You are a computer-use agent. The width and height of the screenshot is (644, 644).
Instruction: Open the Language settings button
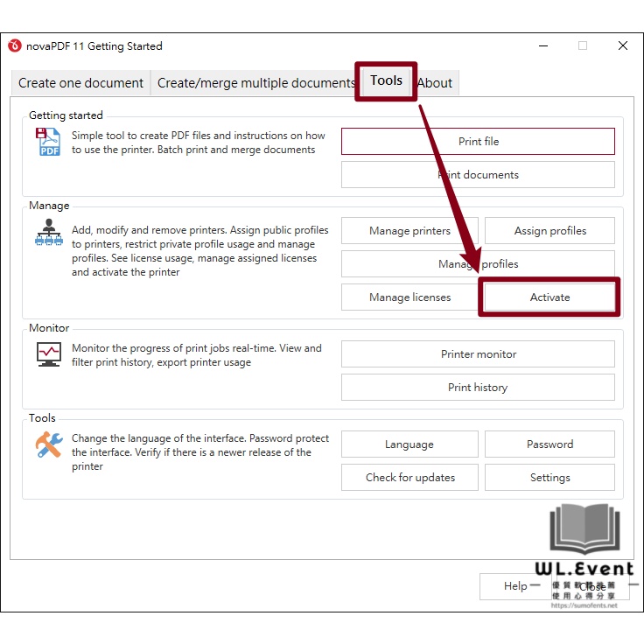[x=409, y=444]
